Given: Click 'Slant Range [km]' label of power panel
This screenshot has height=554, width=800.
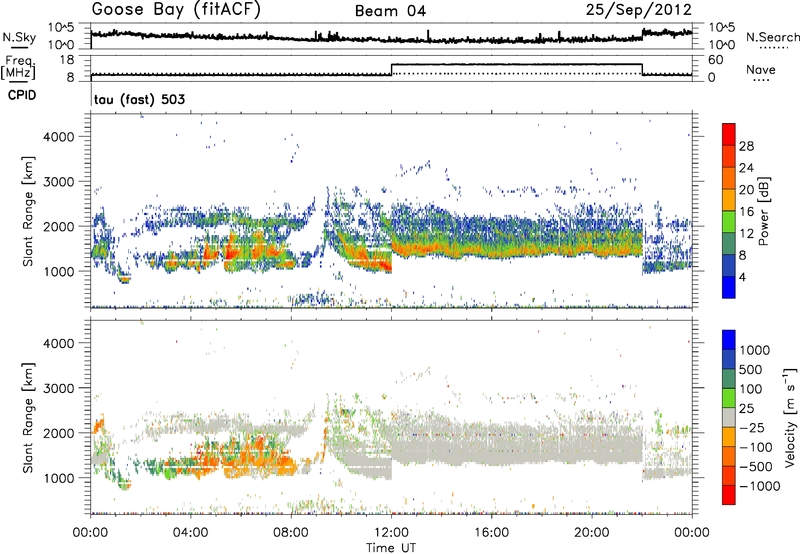Looking at the screenshot, I should tap(28, 211).
